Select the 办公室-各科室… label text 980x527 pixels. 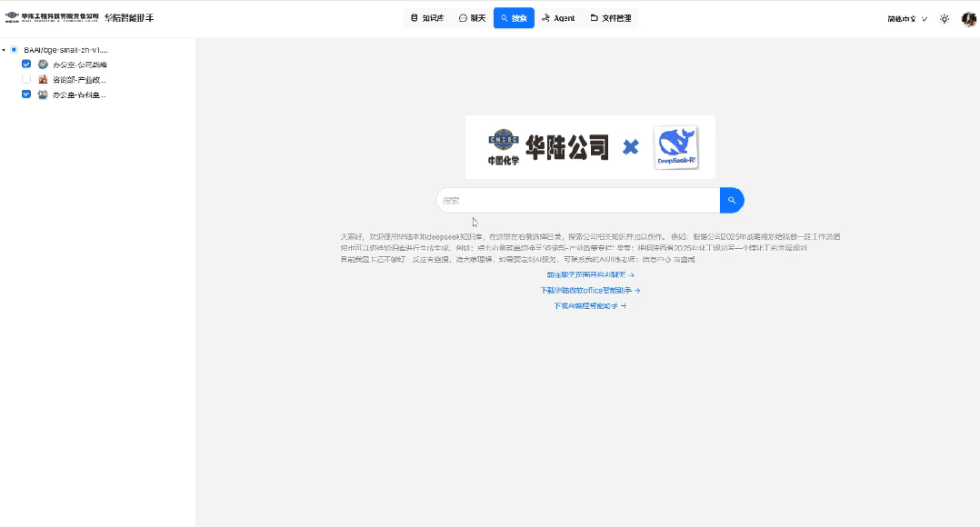79,94
